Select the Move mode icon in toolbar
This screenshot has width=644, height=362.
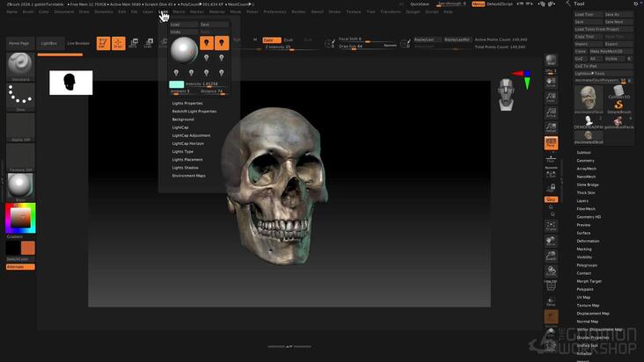pos(134,43)
